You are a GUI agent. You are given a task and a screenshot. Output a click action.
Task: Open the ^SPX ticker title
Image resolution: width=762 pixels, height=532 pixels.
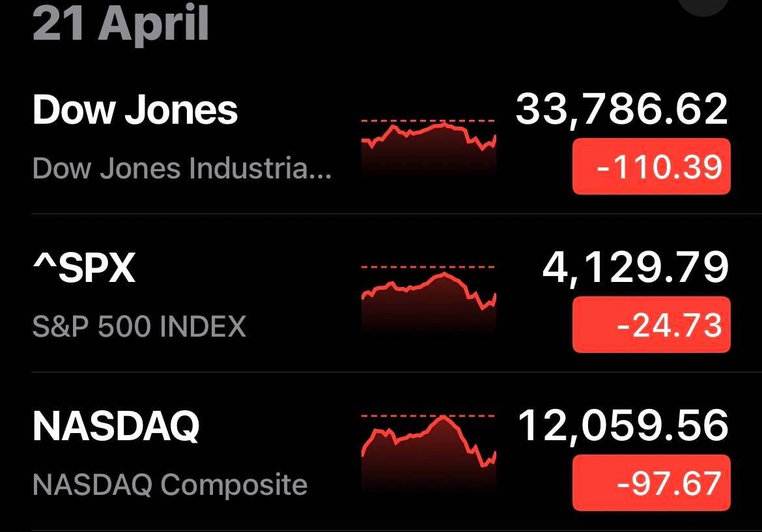(83, 268)
